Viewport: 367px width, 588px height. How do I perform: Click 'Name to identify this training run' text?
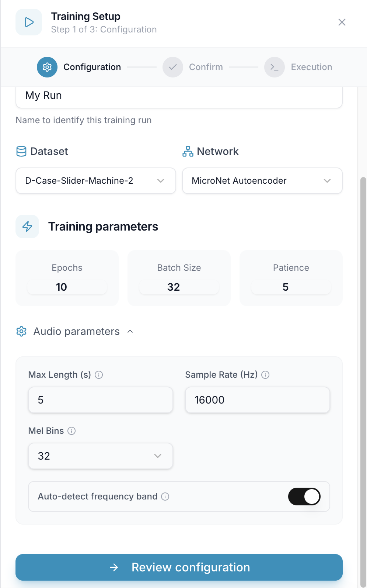[x=84, y=120]
